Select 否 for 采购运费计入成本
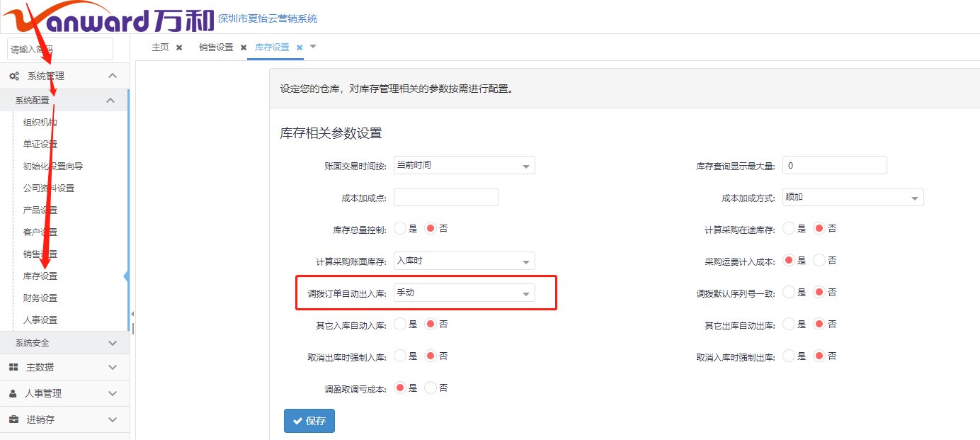 [x=819, y=261]
